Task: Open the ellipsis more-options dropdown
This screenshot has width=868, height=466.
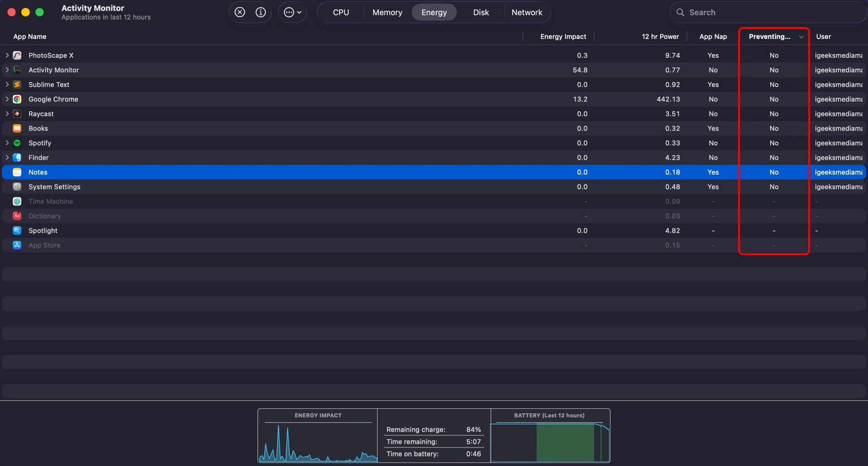Action: [293, 13]
